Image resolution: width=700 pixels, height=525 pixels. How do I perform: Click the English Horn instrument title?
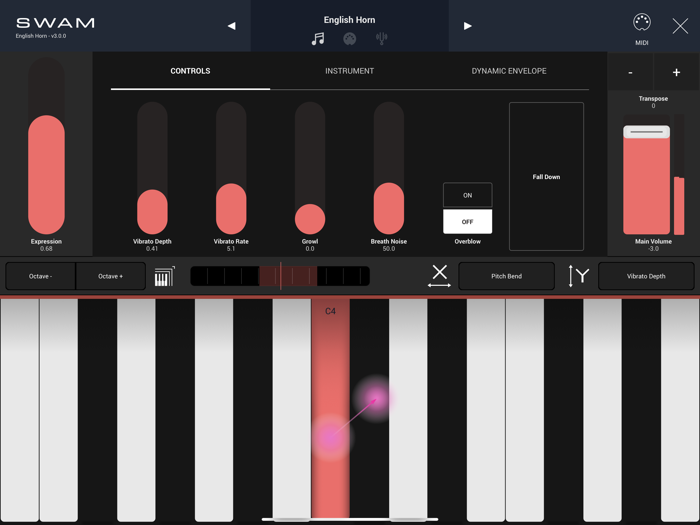[x=350, y=20]
